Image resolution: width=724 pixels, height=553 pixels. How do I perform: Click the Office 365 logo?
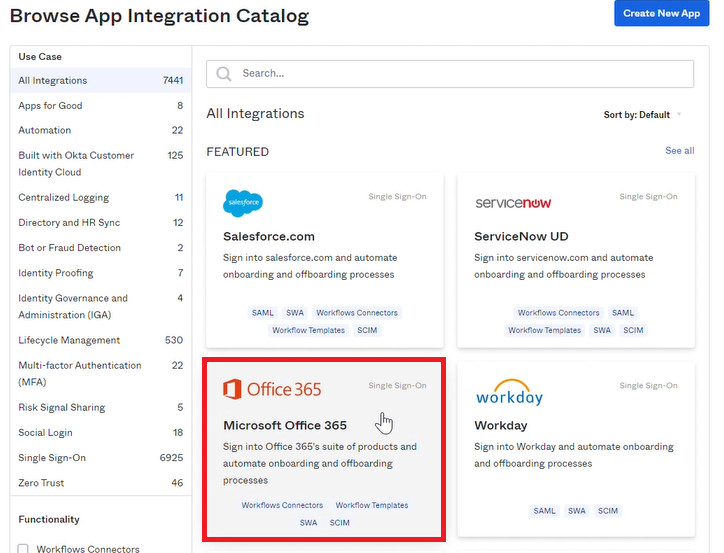(x=272, y=389)
